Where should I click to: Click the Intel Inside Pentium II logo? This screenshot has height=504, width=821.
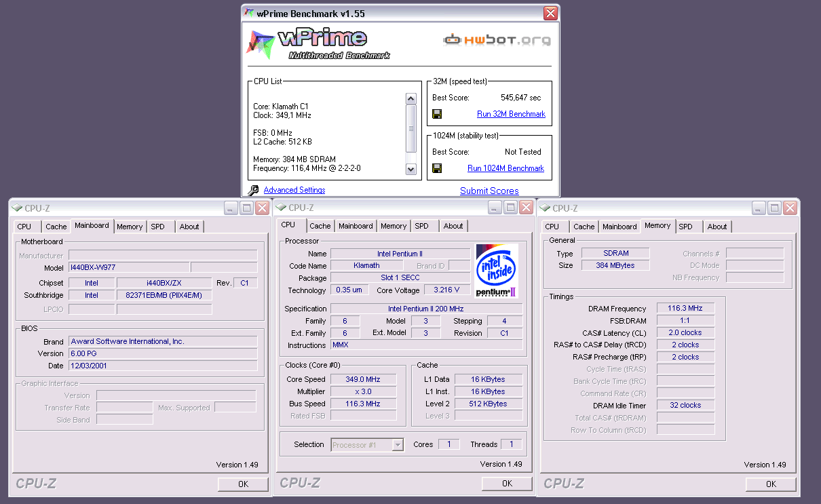click(x=497, y=271)
